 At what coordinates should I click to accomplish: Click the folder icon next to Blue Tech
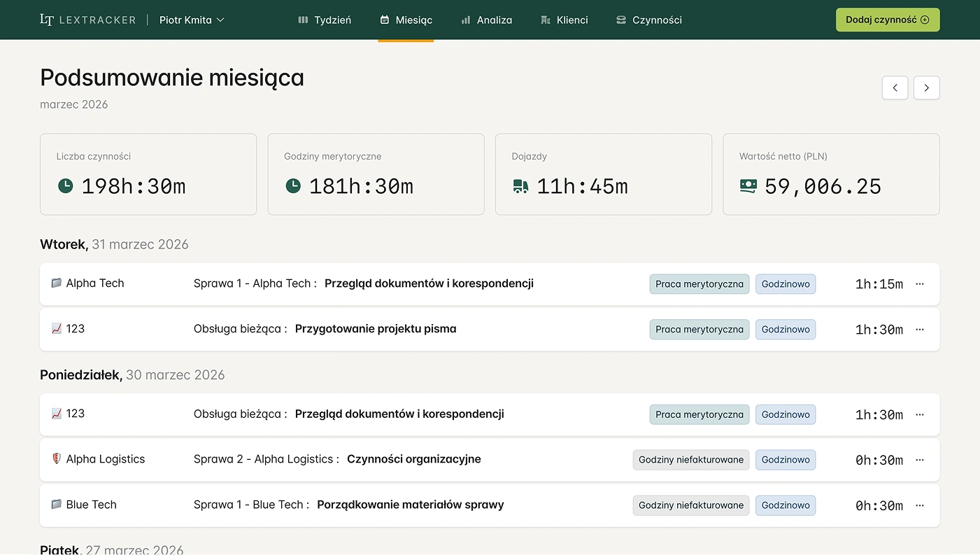(56, 504)
